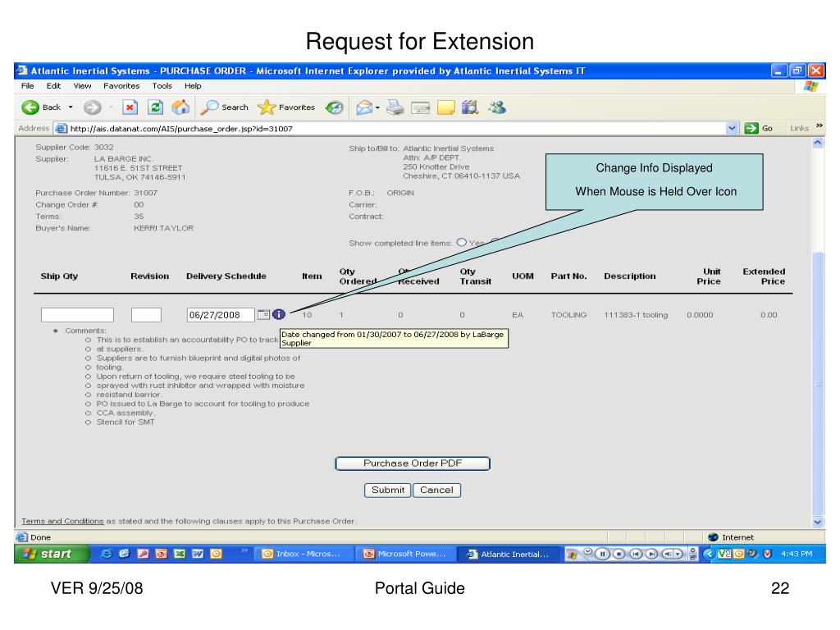Click the Cancel button

tap(436, 491)
